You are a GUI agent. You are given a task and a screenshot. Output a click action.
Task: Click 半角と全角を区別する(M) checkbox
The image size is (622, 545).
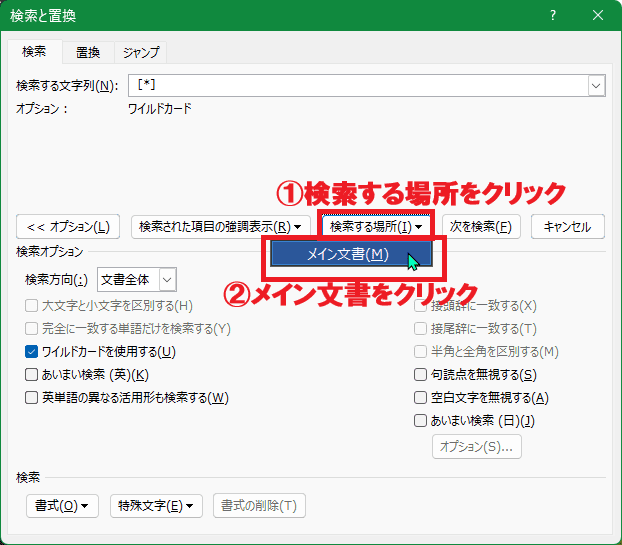[420, 352]
